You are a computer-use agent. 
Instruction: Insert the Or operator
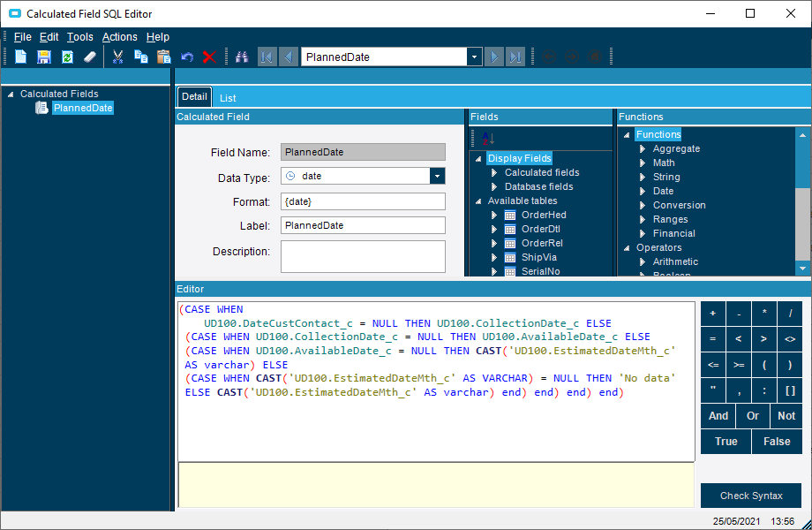click(752, 416)
